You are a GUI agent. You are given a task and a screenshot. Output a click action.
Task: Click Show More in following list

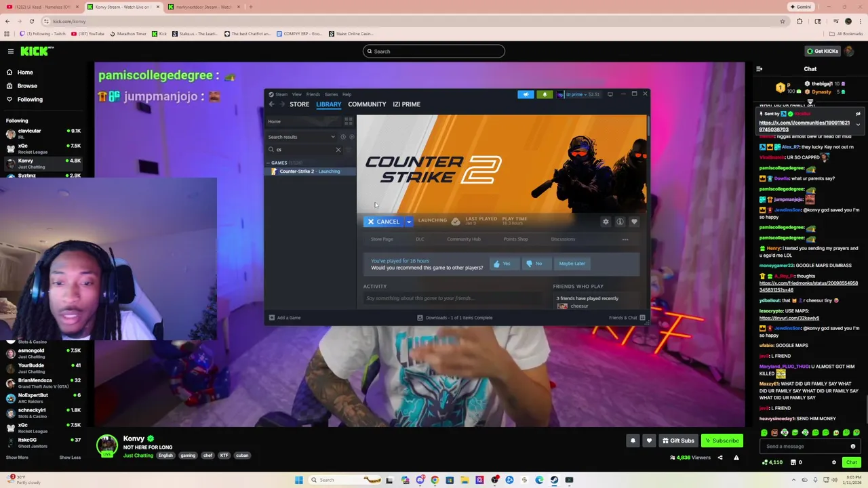coord(17,457)
